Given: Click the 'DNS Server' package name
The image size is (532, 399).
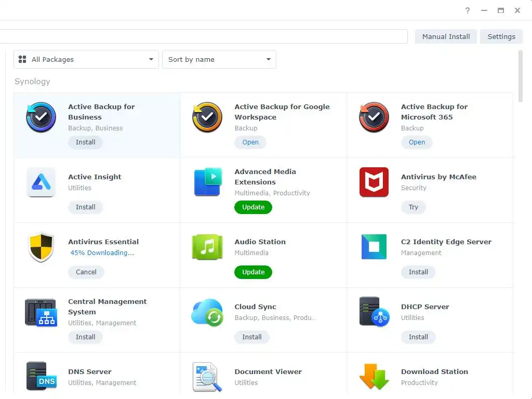Looking at the screenshot, I should coord(90,372).
